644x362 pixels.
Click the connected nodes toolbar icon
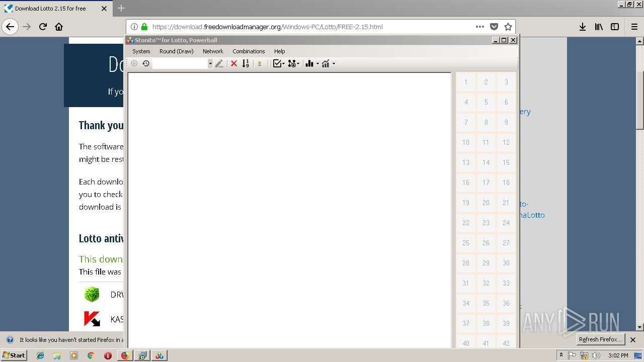(292, 63)
